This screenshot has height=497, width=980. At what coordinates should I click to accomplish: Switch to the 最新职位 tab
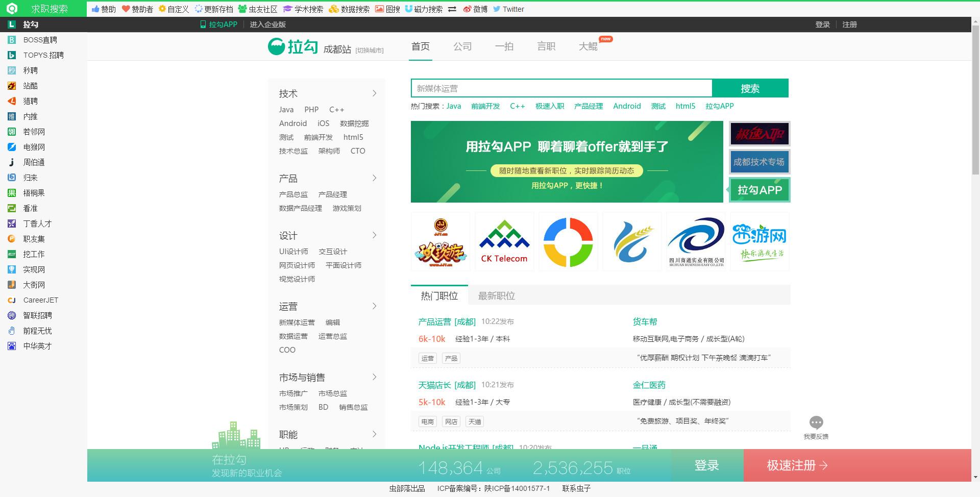497,296
